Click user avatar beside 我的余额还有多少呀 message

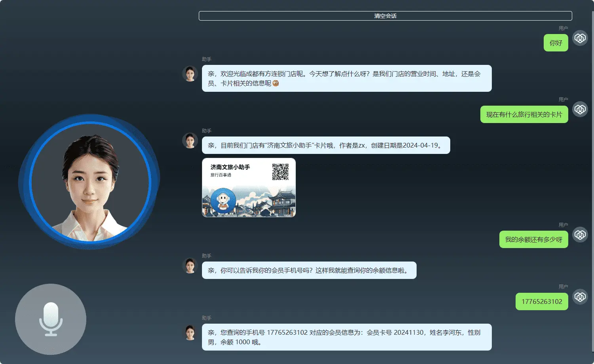pos(580,235)
